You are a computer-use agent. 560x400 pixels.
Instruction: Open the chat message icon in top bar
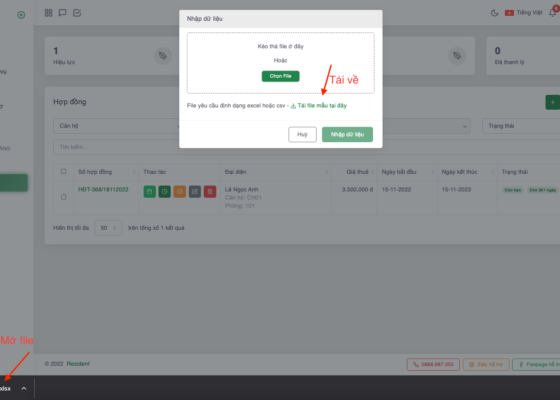[62, 13]
